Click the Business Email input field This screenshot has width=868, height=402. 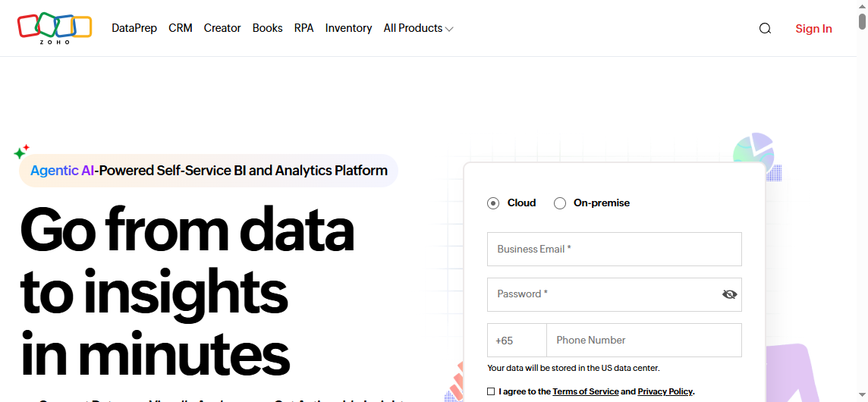(614, 250)
